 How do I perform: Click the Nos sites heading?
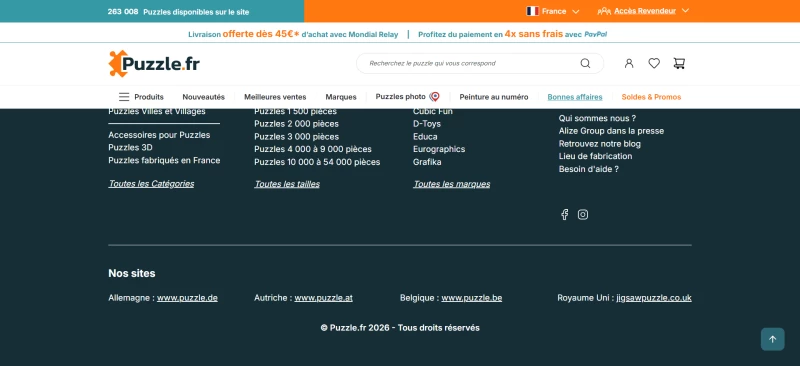[x=132, y=274]
